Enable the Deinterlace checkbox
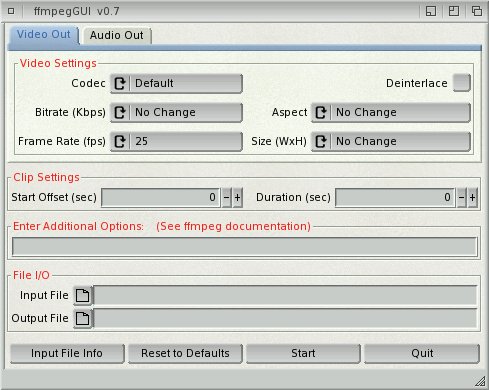This screenshot has width=489, height=390. click(462, 83)
